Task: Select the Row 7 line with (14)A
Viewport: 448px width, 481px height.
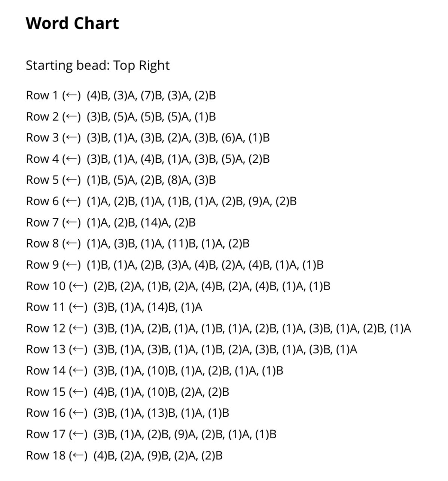Action: [x=110, y=223]
